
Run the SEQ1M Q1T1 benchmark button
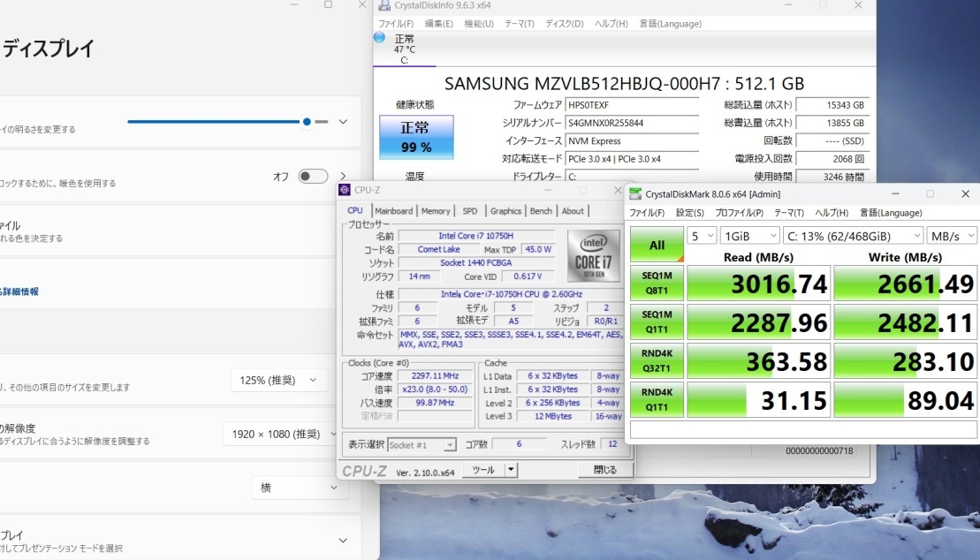coord(657,322)
